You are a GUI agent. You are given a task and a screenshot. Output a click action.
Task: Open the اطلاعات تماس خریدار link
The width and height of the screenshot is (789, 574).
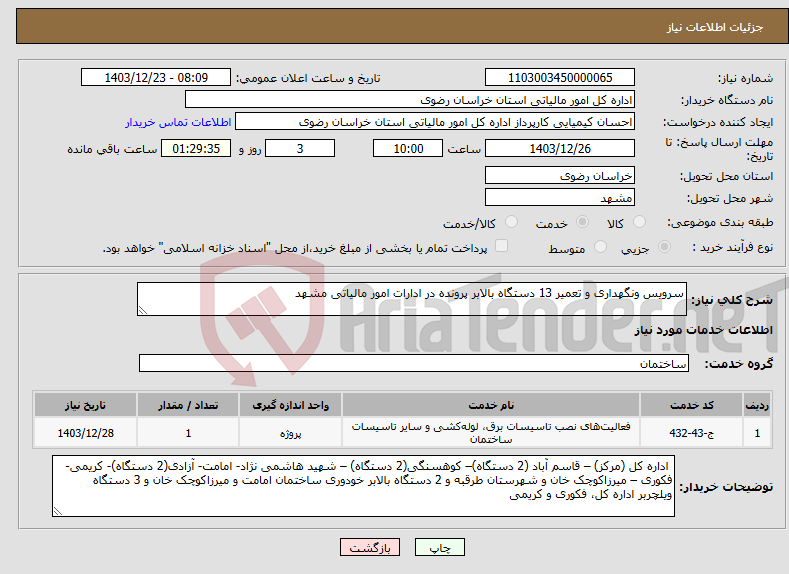click(x=178, y=122)
